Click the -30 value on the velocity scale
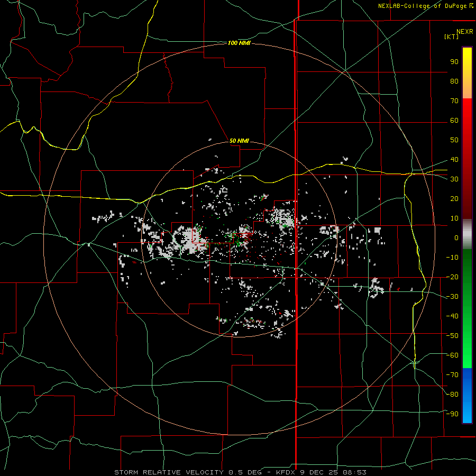The image size is (476, 476). point(452,297)
